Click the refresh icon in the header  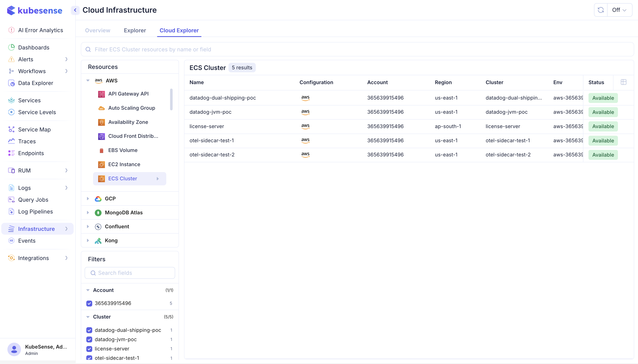tap(601, 10)
